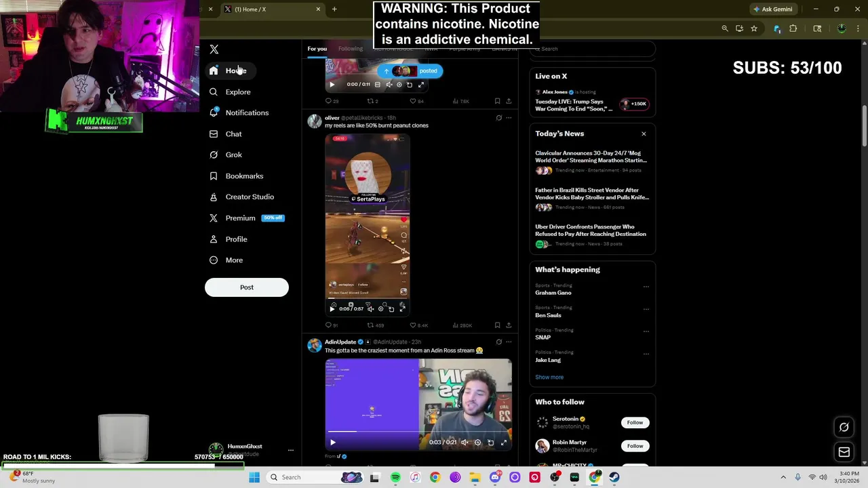Viewport: 868px width, 488px height.
Task: Click the X logo in the sidebar
Action: pyautogui.click(x=214, y=49)
